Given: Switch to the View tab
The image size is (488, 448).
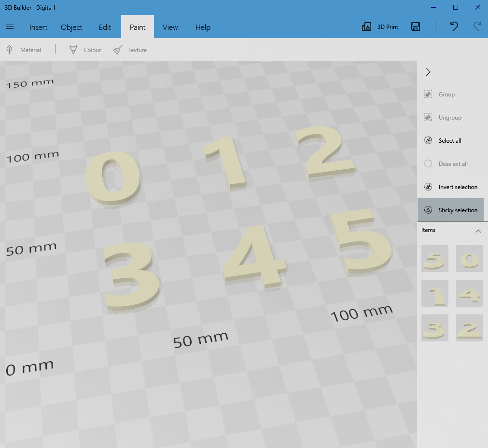Looking at the screenshot, I should click(x=170, y=27).
